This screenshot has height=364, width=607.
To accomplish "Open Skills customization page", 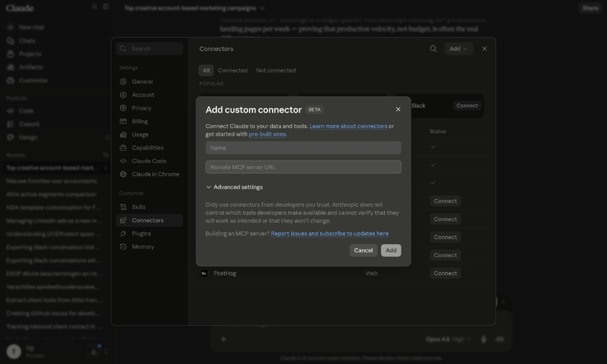I will point(149,207).
